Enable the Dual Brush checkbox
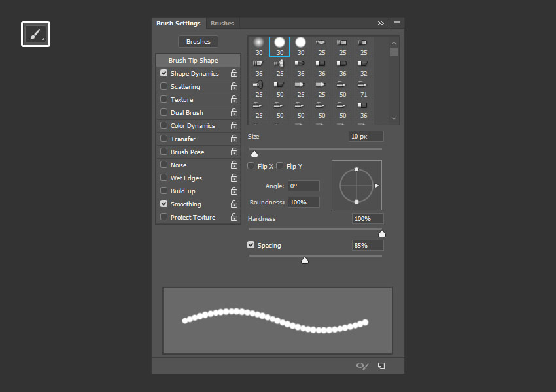The width and height of the screenshot is (556, 392). click(x=164, y=112)
